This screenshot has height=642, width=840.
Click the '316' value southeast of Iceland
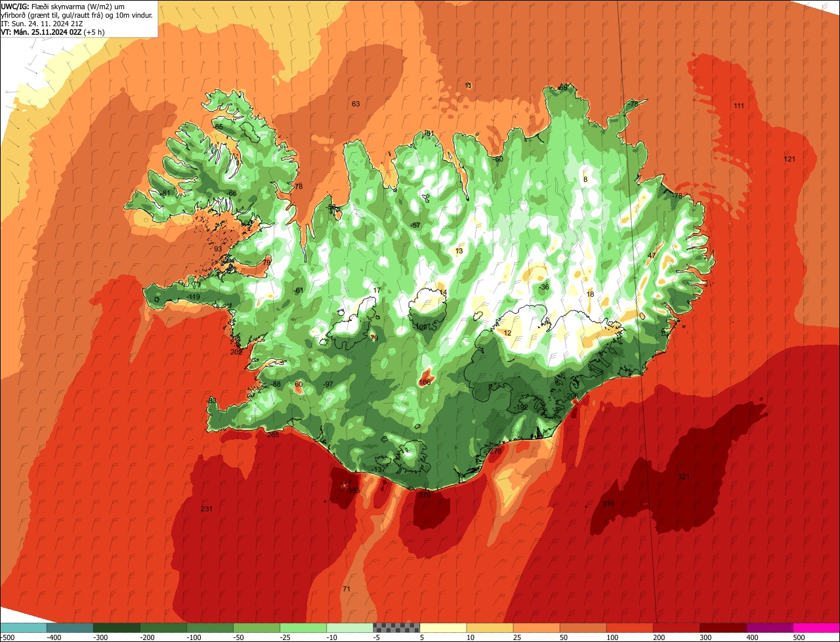click(609, 504)
